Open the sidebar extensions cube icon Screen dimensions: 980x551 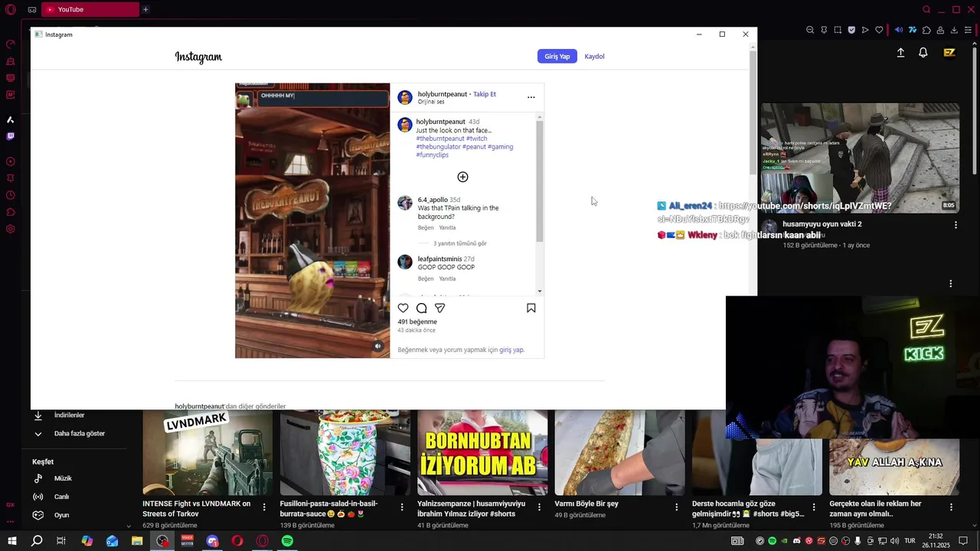tap(11, 212)
